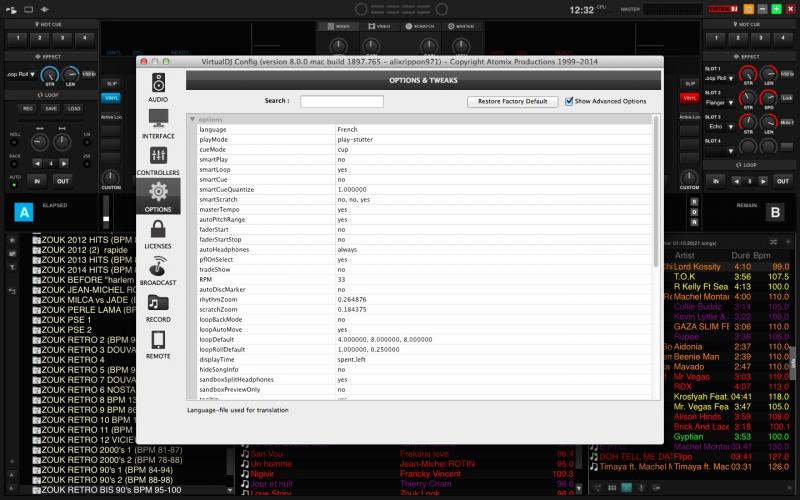Viewport: 800px width, 500px height.
Task: Open the Broadcast settings page
Action: [158, 271]
